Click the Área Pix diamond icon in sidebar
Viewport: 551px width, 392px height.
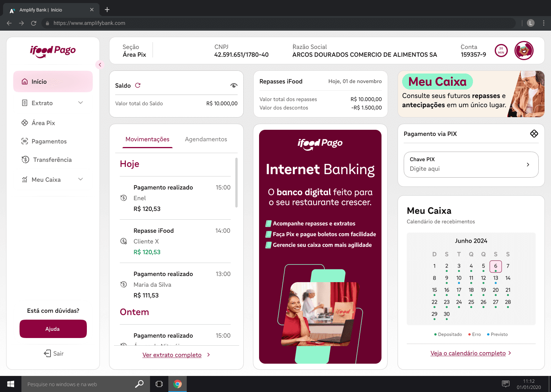click(24, 123)
